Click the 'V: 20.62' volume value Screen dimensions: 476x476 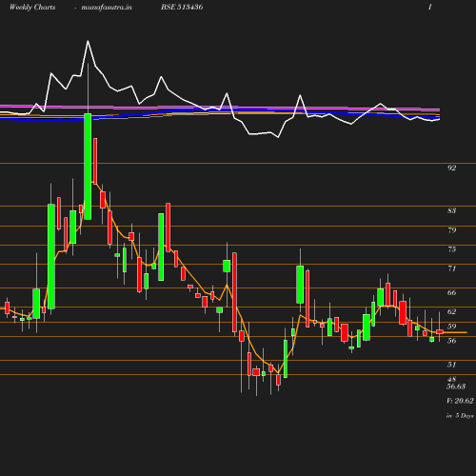click(460, 401)
